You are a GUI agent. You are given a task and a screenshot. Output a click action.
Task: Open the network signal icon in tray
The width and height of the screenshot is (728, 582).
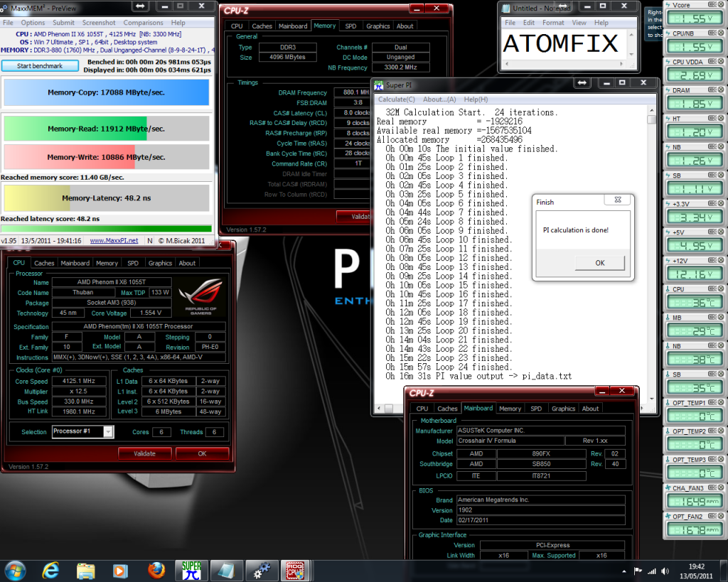[x=652, y=571]
